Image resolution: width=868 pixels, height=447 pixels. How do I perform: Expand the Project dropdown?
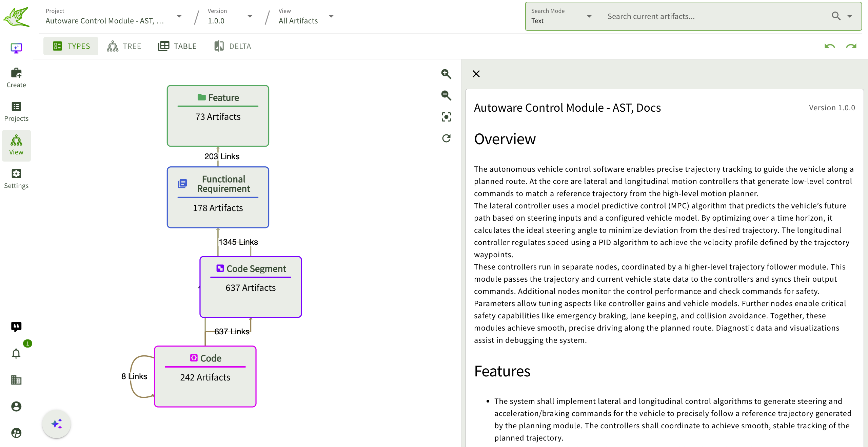point(179,16)
